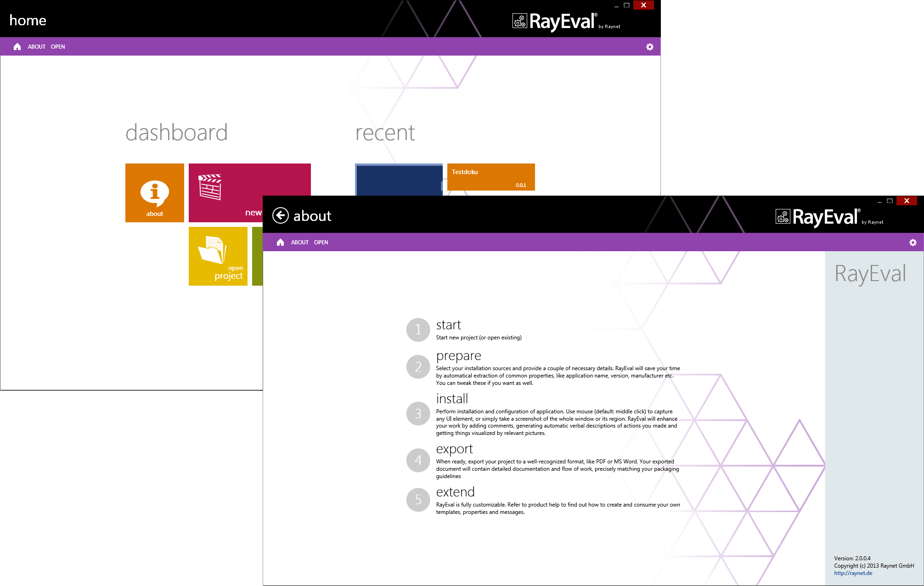Image resolution: width=924 pixels, height=586 pixels.
Task: Minimize the home window
Action: click(x=616, y=6)
